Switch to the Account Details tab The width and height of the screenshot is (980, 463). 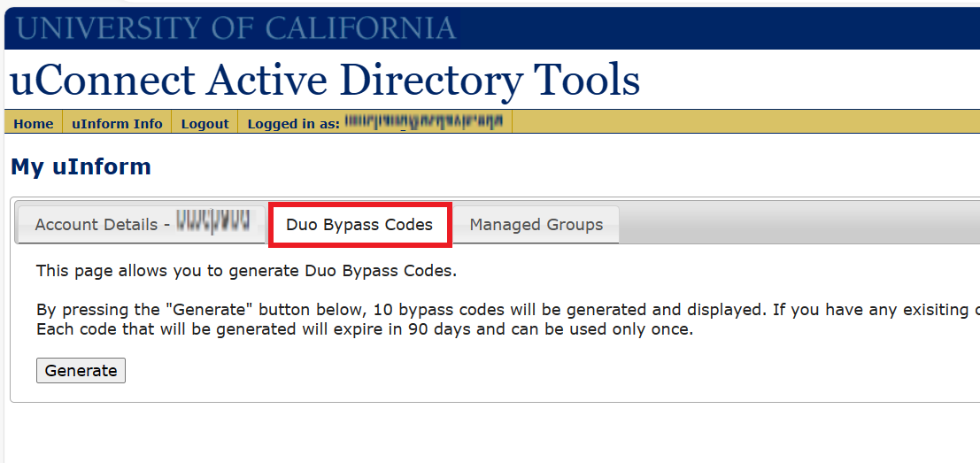[102, 225]
